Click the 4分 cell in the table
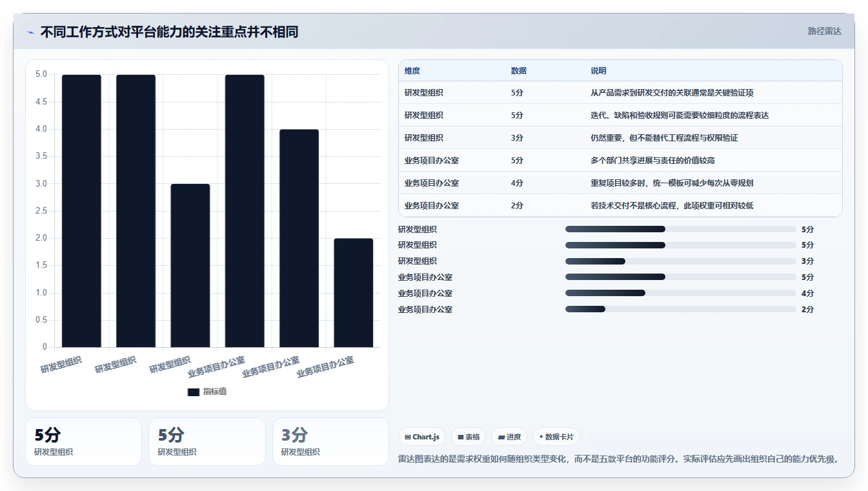Viewport: 868px width, 491px height. click(x=517, y=183)
